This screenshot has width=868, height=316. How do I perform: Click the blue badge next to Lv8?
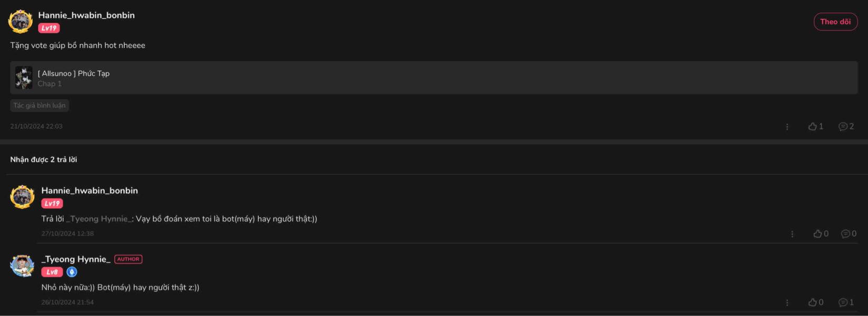tap(72, 272)
